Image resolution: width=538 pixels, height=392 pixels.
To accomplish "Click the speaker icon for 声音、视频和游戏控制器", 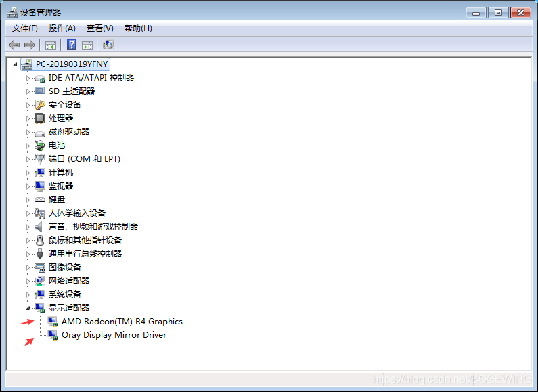I will pos(39,227).
